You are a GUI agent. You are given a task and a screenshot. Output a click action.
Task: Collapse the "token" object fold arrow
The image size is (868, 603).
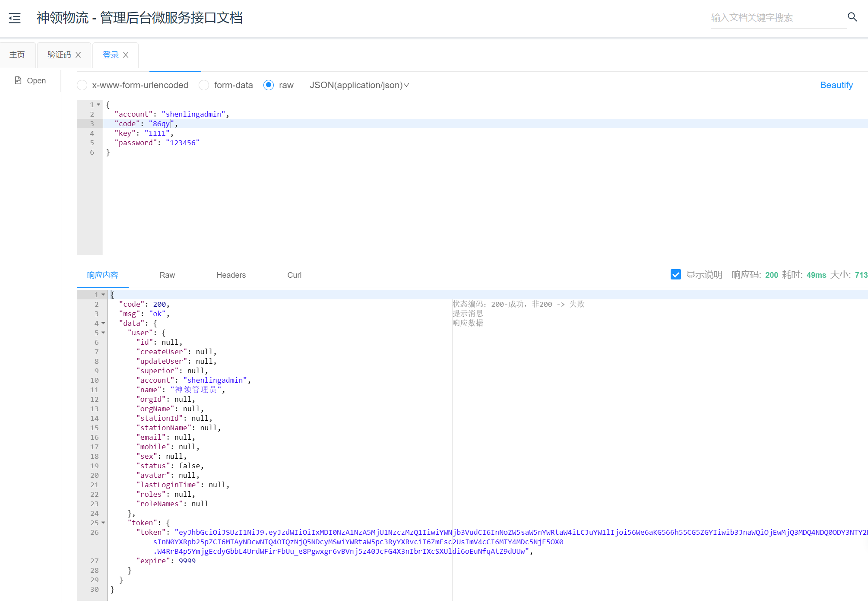[103, 523]
